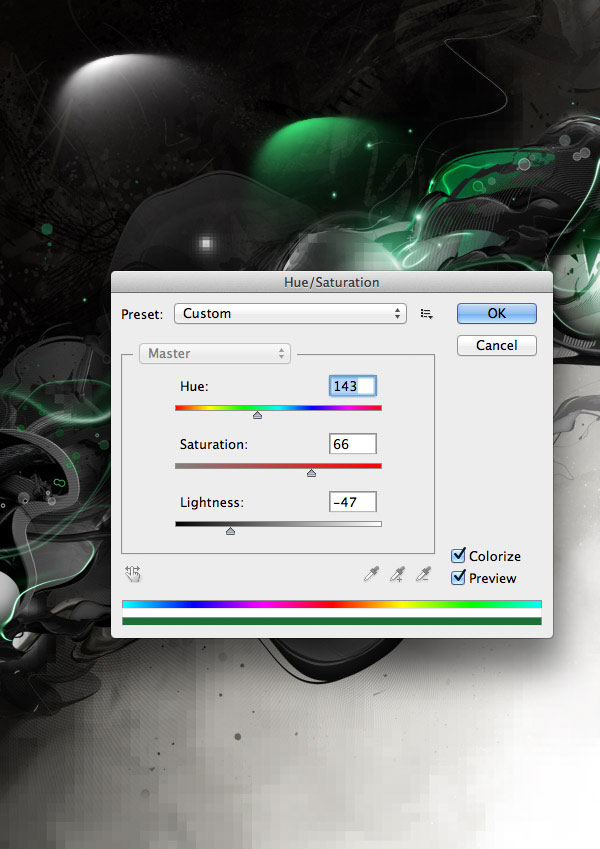This screenshot has width=600, height=849.
Task: Toggle the Preview checkbox
Action: tap(459, 578)
